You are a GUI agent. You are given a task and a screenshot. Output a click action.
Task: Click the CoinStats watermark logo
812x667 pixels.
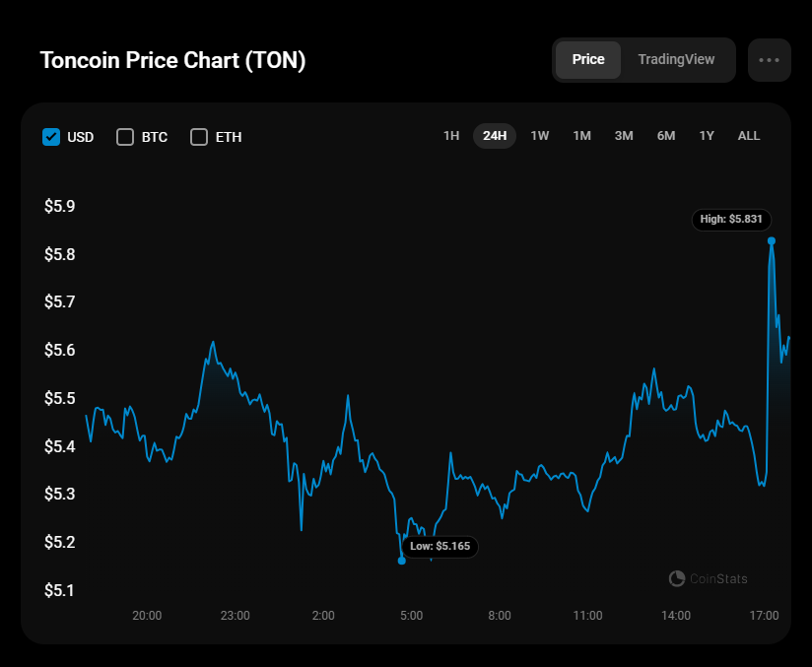coord(708,578)
